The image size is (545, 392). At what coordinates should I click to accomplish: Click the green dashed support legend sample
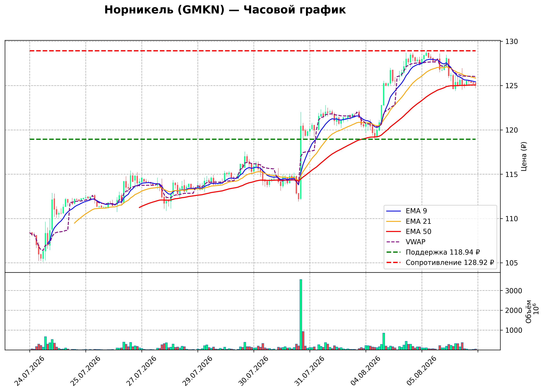click(394, 252)
